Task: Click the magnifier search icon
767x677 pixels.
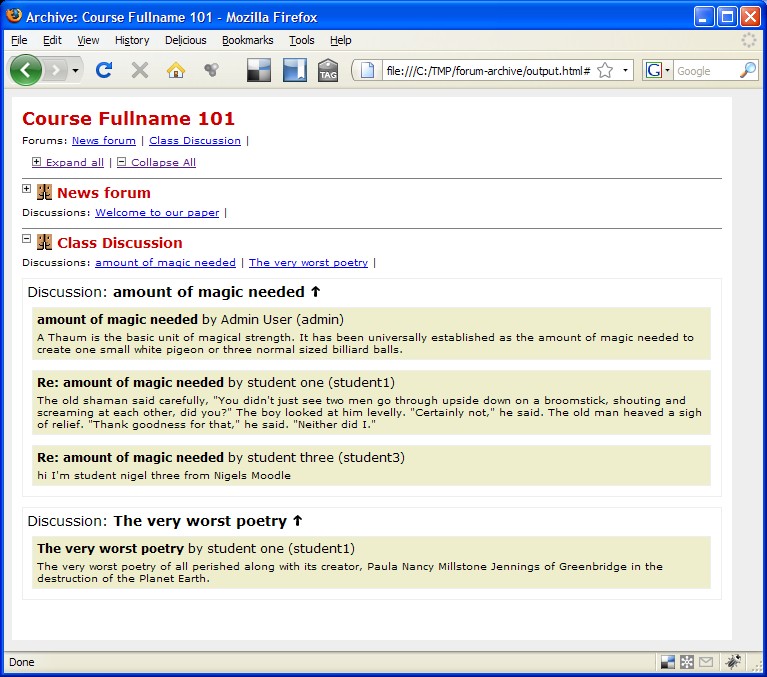Action: tap(747, 70)
